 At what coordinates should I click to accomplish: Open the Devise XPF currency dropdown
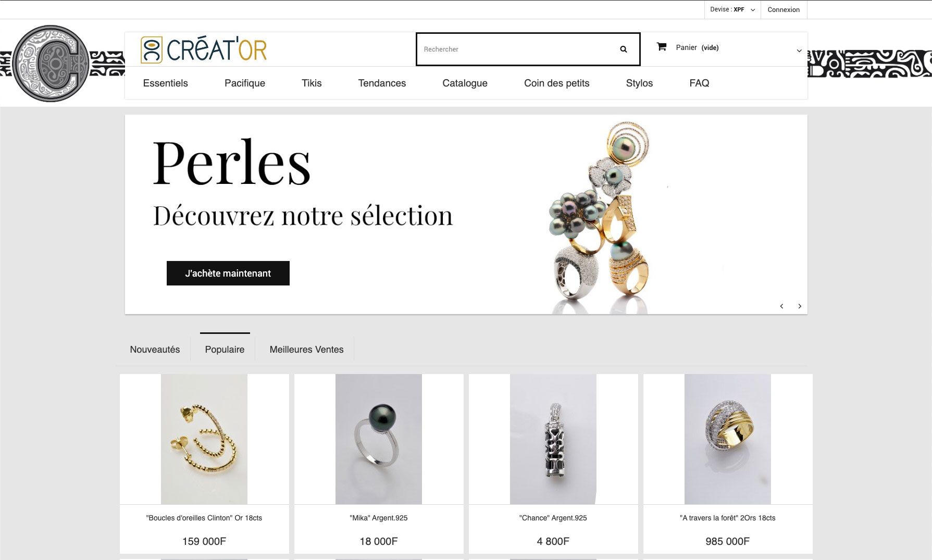[732, 9]
